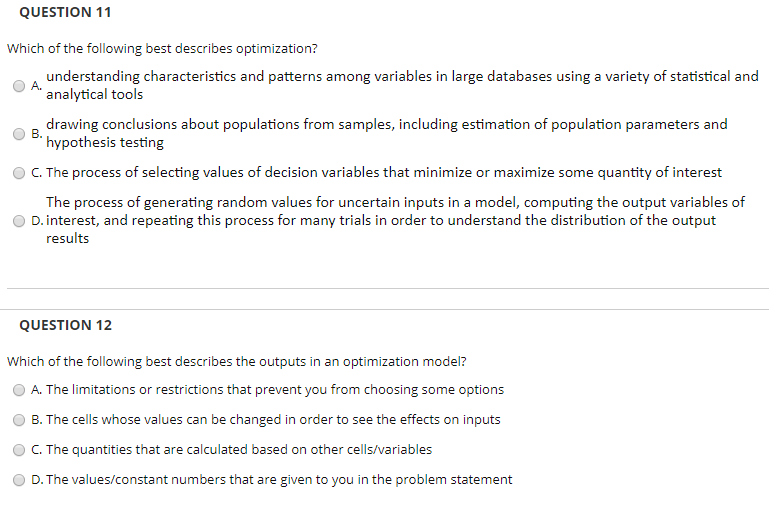Select radio button A for Question 11

(19, 86)
